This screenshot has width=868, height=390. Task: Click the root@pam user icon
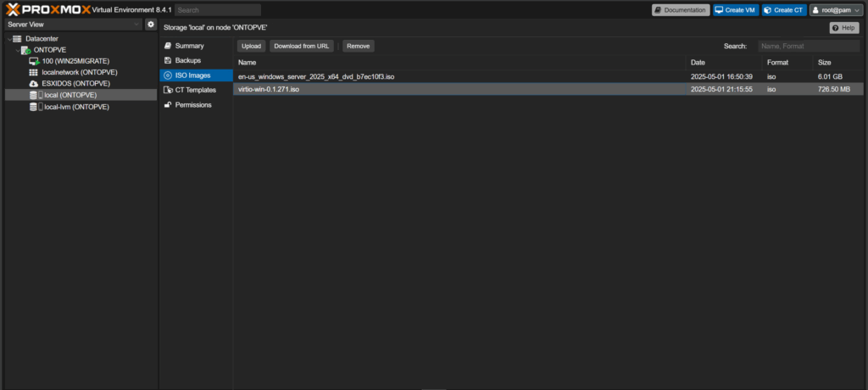point(815,10)
